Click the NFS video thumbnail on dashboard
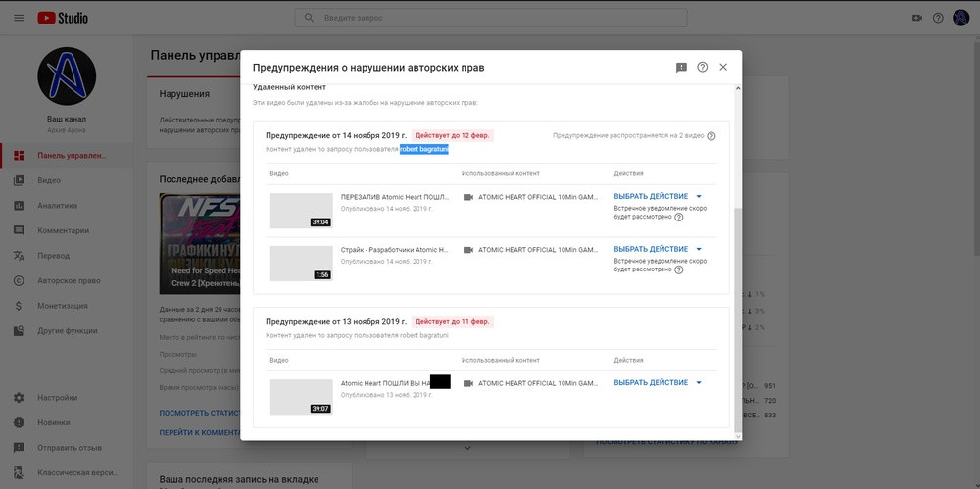Viewport: 980px width, 489px height. tap(200, 243)
